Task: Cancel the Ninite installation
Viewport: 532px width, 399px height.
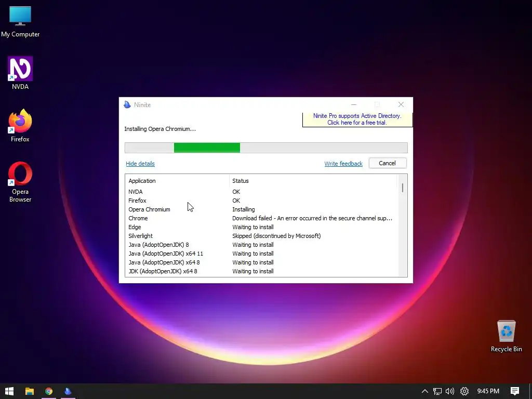Action: (x=388, y=163)
